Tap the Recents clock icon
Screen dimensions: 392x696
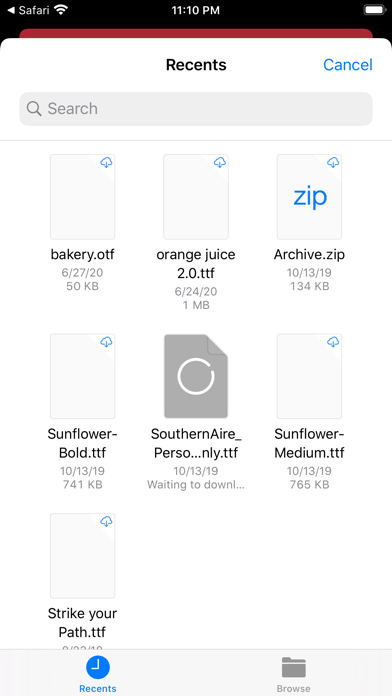98,668
